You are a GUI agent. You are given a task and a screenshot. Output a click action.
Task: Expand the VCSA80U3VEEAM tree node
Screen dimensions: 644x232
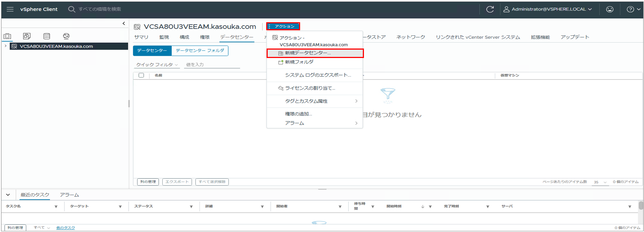pyautogui.click(x=5, y=46)
